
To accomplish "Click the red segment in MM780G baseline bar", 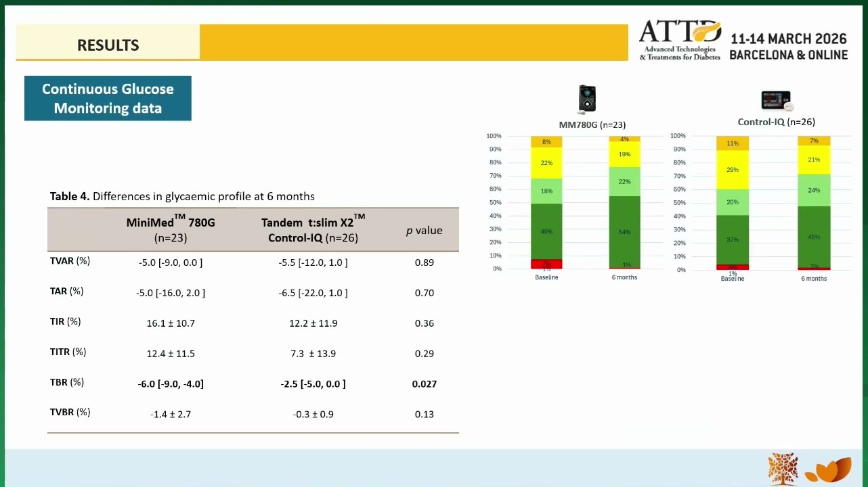I will 546,264.
